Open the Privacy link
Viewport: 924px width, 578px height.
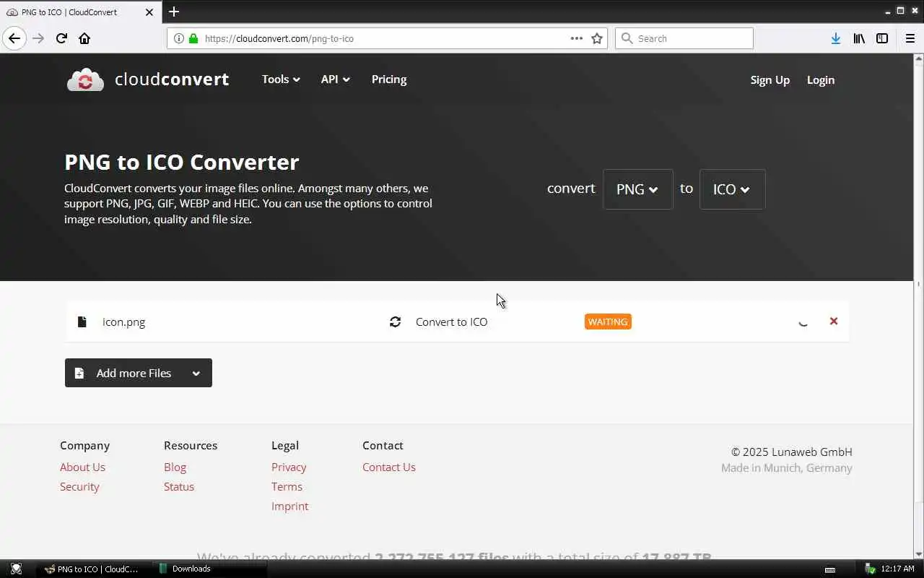pyautogui.click(x=289, y=467)
